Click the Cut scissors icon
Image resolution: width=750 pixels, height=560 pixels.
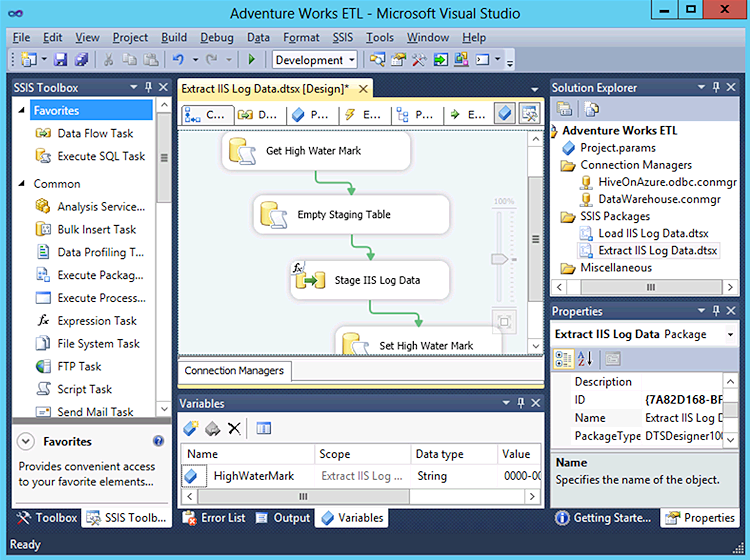(109, 60)
